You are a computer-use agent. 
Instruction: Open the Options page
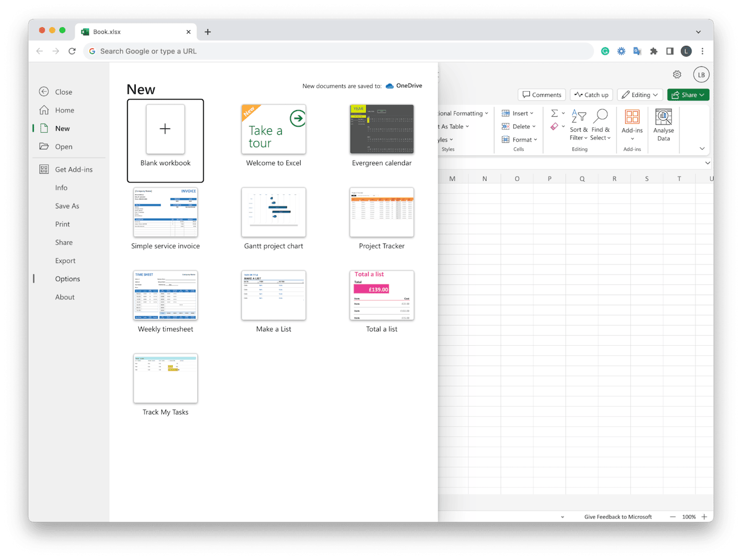67,278
